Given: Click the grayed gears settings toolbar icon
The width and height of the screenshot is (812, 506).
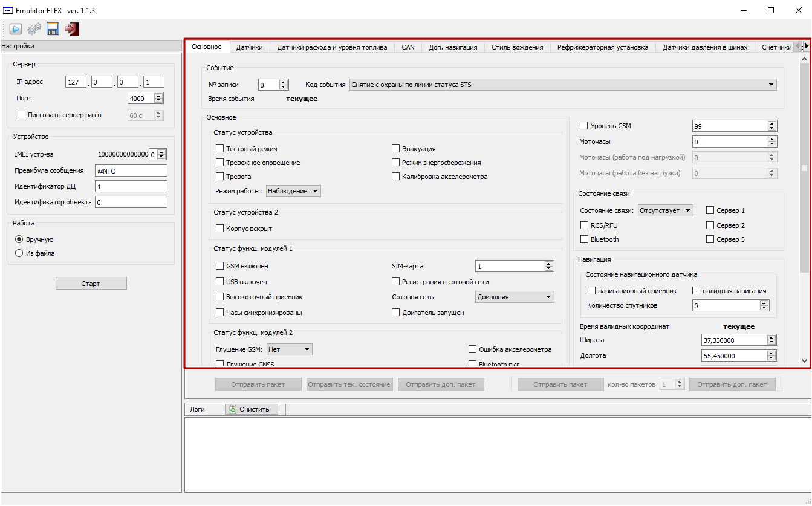Looking at the screenshot, I should 34,28.
